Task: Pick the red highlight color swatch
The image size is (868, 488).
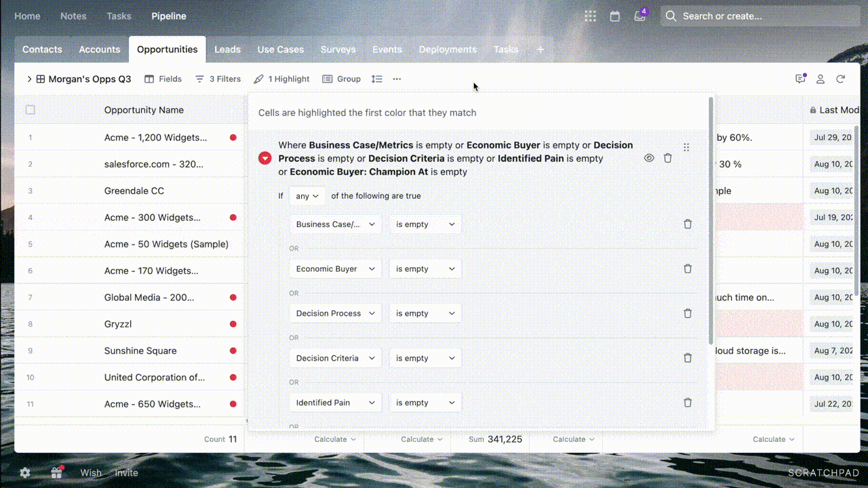Action: [265, 158]
